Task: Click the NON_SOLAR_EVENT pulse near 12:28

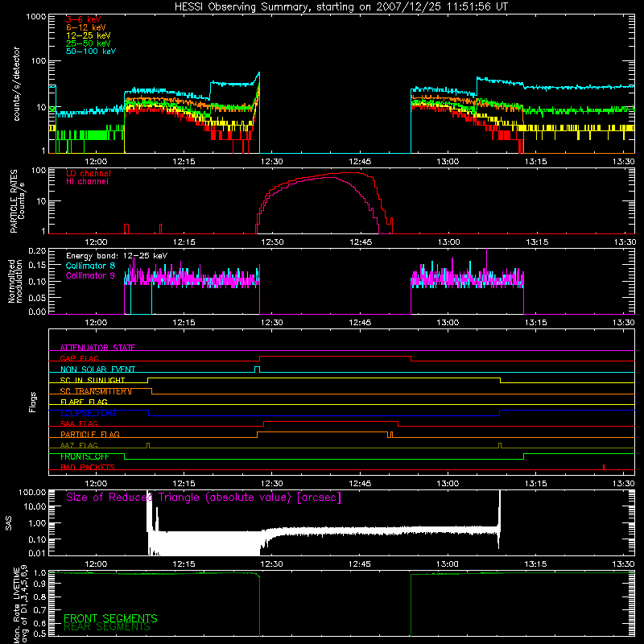Action: tap(257, 369)
